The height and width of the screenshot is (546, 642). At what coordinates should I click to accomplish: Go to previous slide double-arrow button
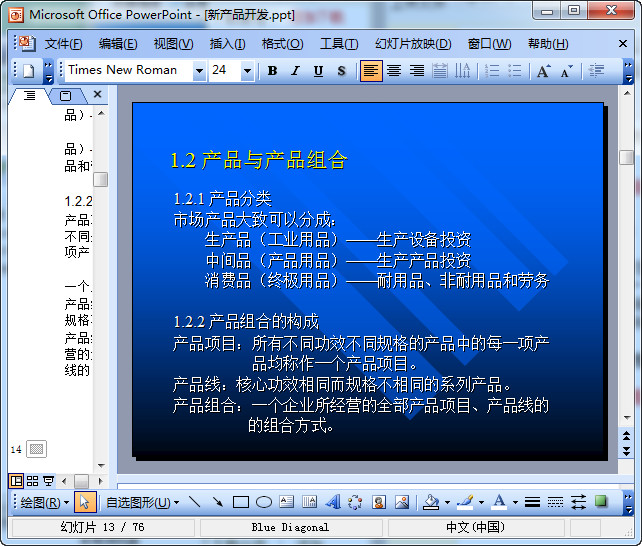click(x=626, y=435)
